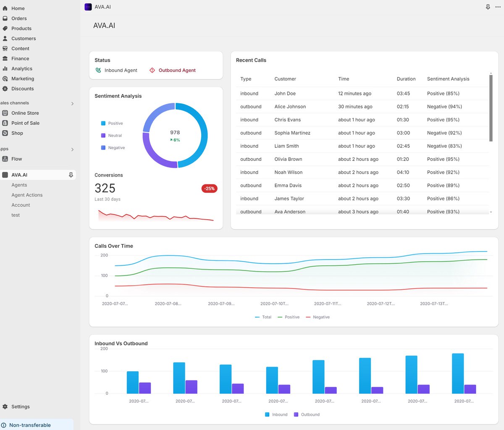Screen dimensions: 504x430
Task: Click the Emma Davis customer cell
Action: [288, 186]
